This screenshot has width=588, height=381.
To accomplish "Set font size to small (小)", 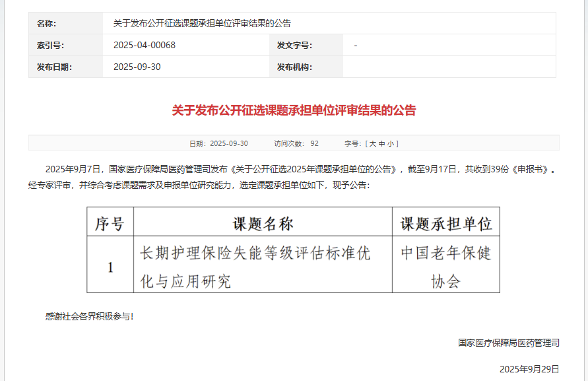I will click(391, 143).
